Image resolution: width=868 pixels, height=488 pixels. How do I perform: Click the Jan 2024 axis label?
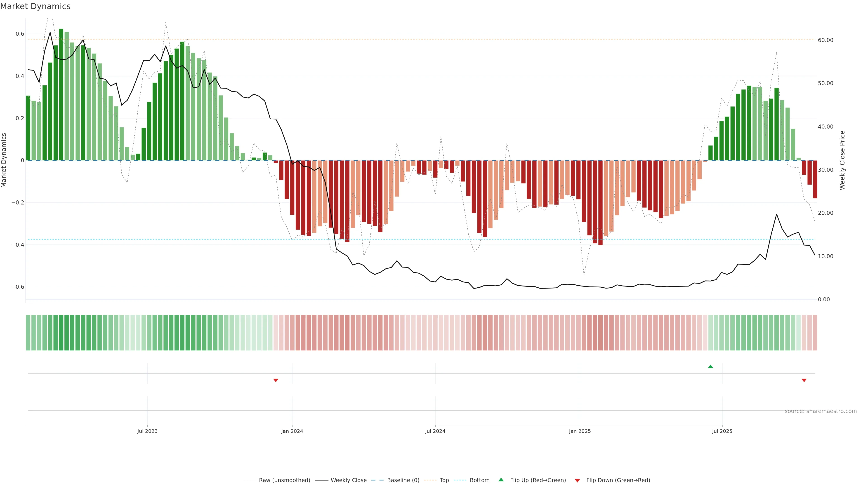pyautogui.click(x=292, y=431)
